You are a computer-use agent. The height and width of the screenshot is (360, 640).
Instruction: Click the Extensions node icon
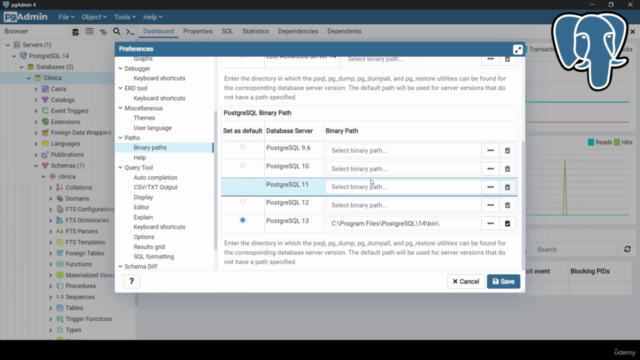coord(45,122)
